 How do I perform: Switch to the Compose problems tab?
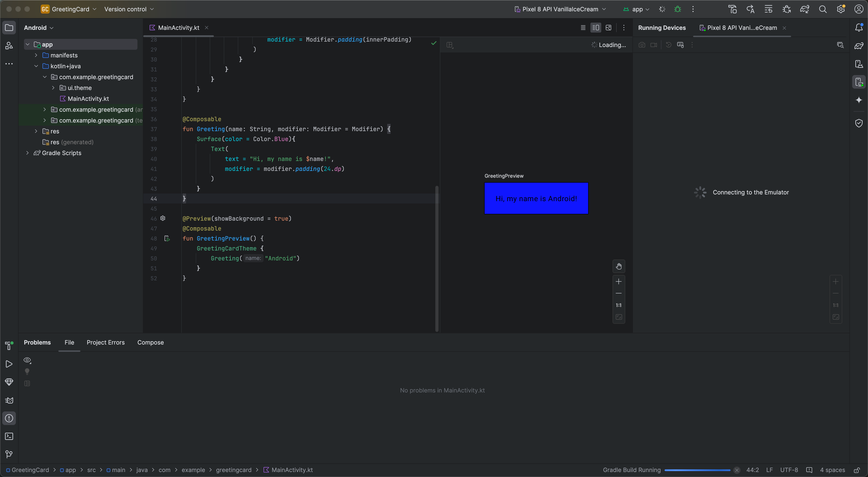[150, 342]
